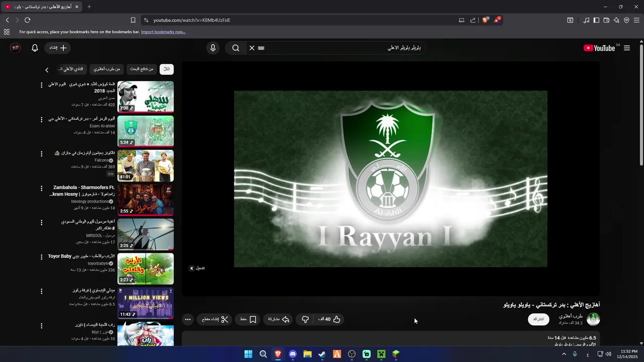The height and width of the screenshot is (362, 644).
Task: Open YouTube notifications bell
Action: click(x=35, y=48)
